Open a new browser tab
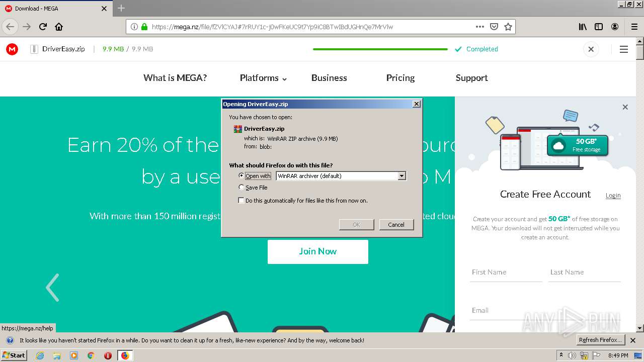The image size is (644, 362). click(x=121, y=8)
